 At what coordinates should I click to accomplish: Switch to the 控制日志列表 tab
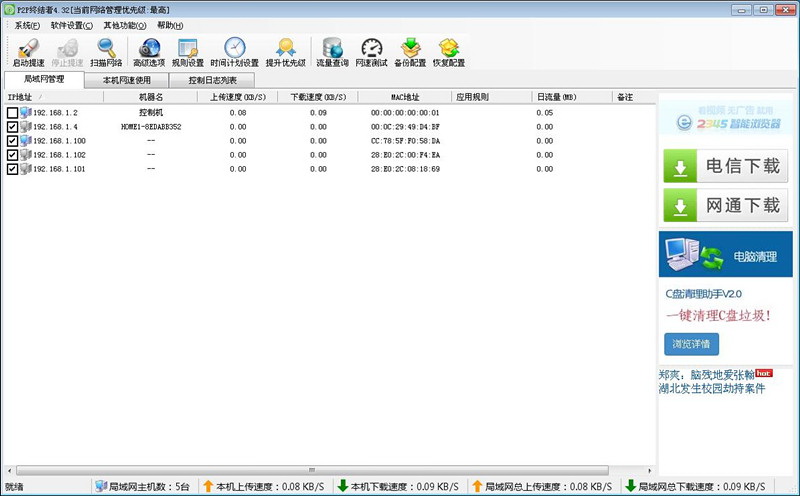pyautogui.click(x=212, y=80)
